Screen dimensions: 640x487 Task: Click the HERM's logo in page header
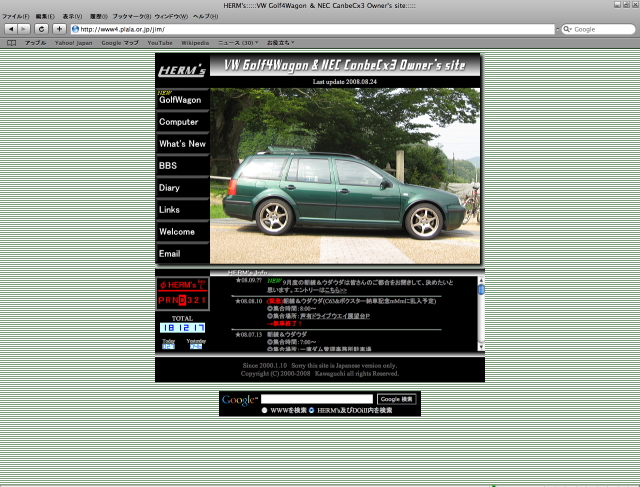(x=182, y=70)
